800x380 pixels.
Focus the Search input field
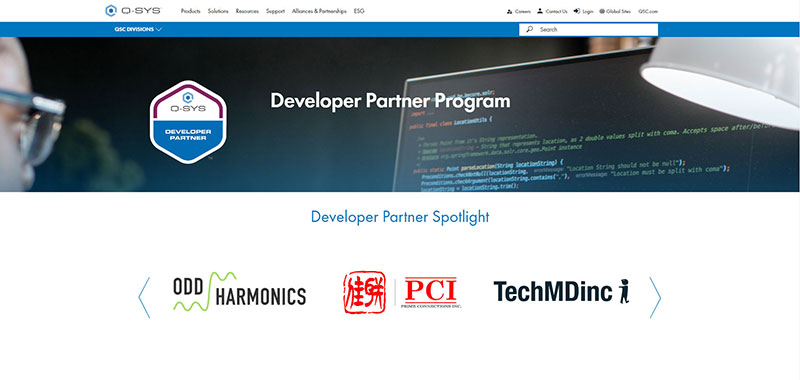(x=588, y=30)
